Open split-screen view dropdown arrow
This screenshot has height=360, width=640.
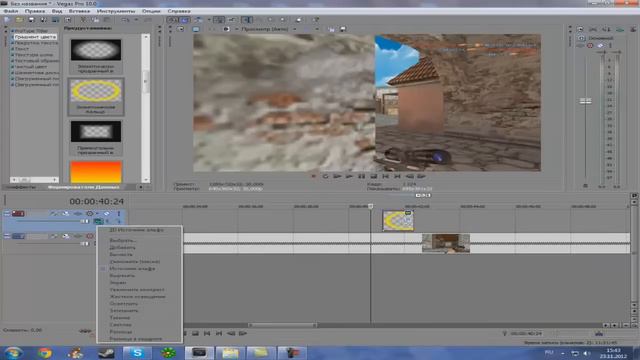click(x=236, y=29)
